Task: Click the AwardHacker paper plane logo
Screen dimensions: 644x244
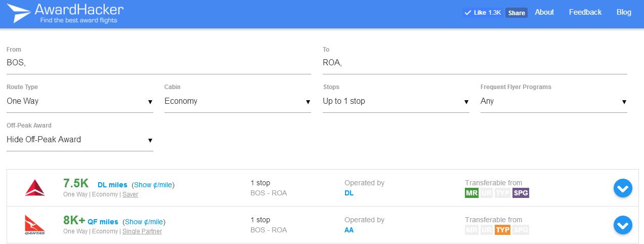Action: click(x=19, y=13)
